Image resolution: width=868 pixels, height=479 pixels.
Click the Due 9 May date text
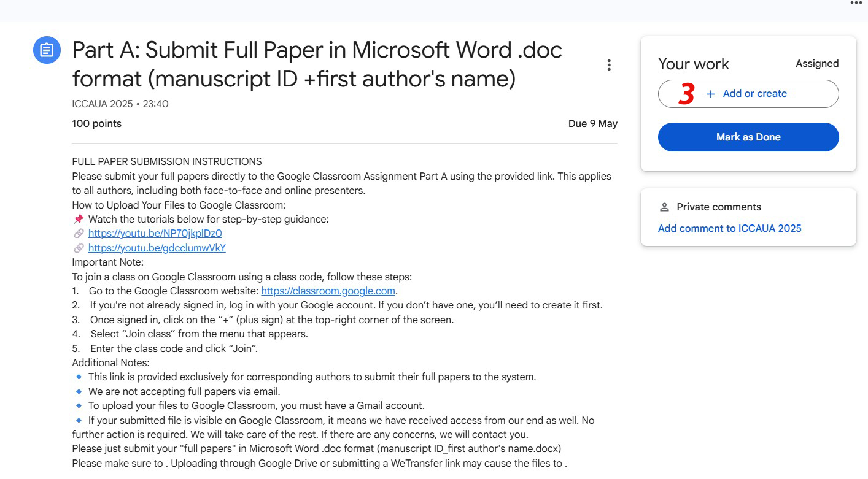[x=592, y=124]
